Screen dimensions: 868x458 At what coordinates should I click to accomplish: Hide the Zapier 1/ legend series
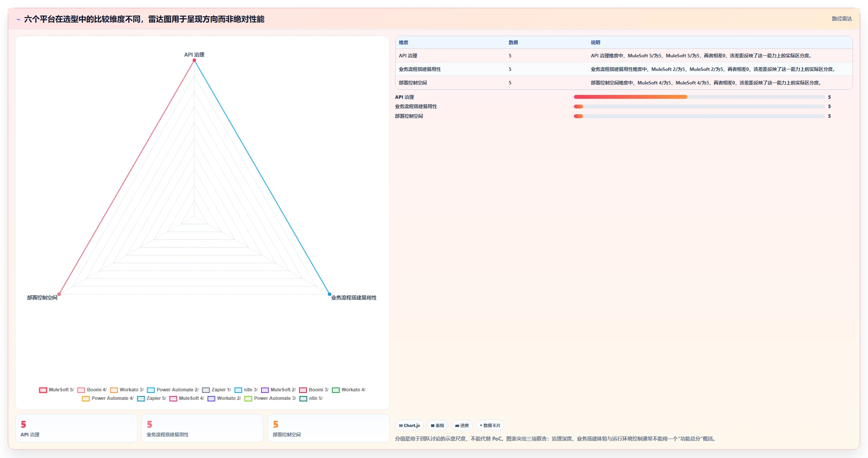[217, 390]
